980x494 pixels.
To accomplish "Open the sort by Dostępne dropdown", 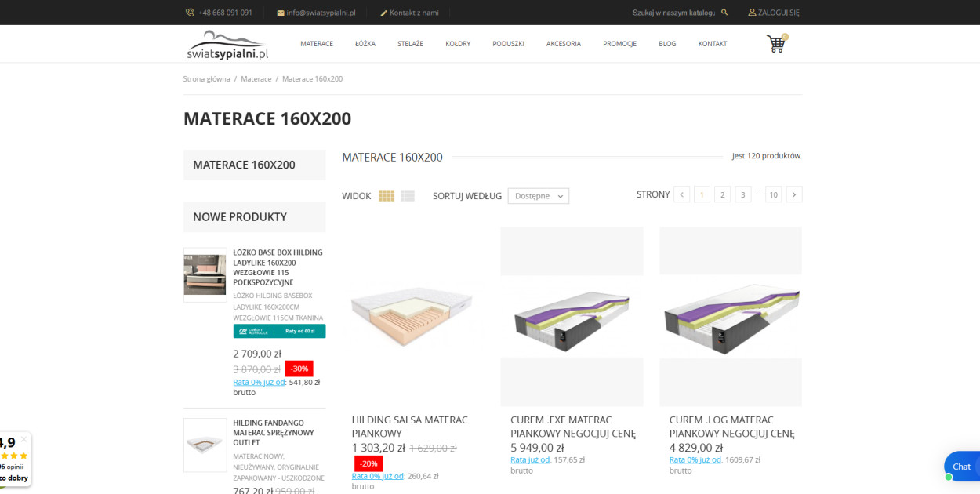I will coord(539,196).
